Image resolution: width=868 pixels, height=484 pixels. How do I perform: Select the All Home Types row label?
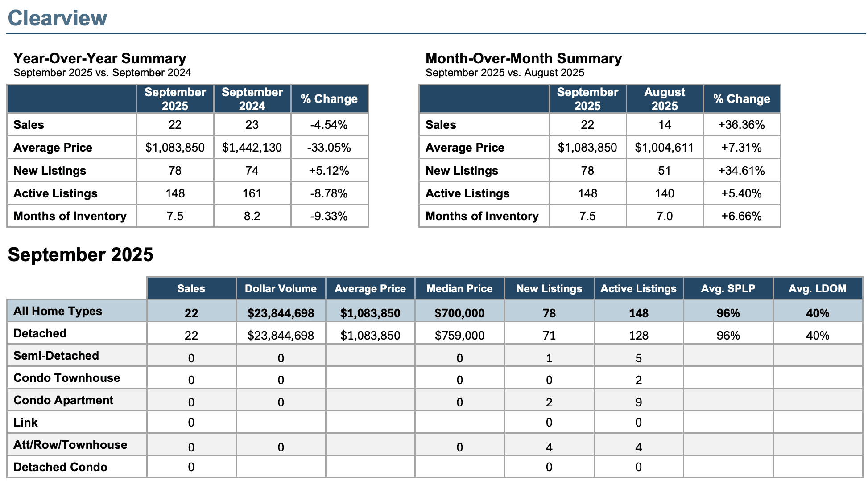tap(58, 311)
